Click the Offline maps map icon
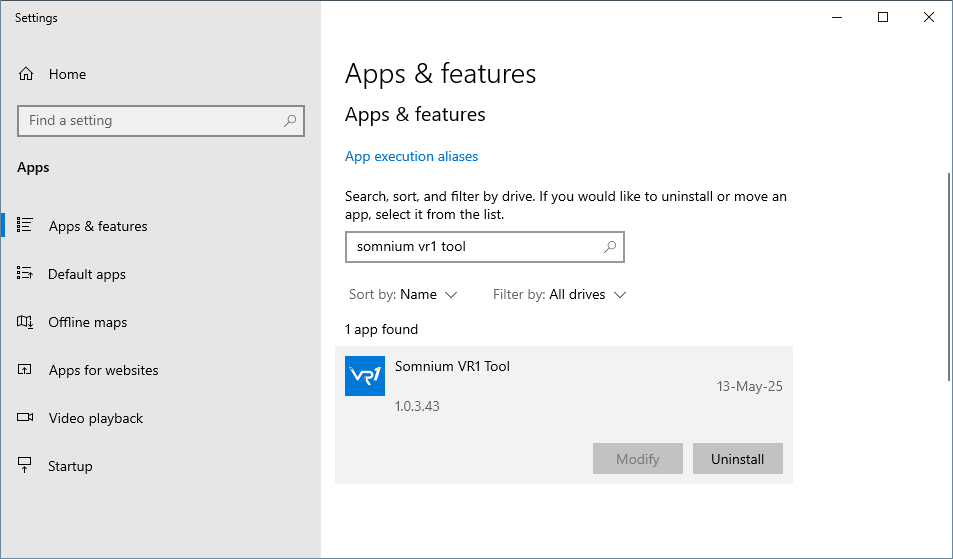 [24, 321]
